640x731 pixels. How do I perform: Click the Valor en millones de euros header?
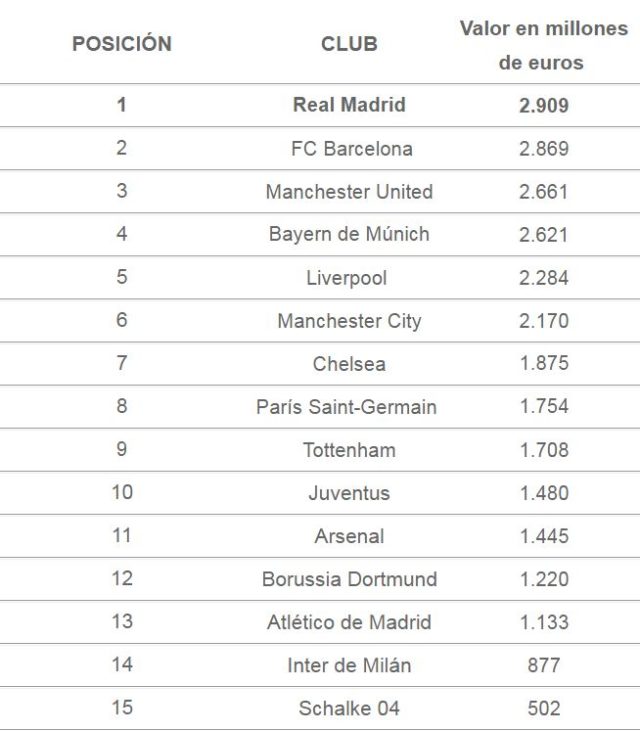pos(543,45)
